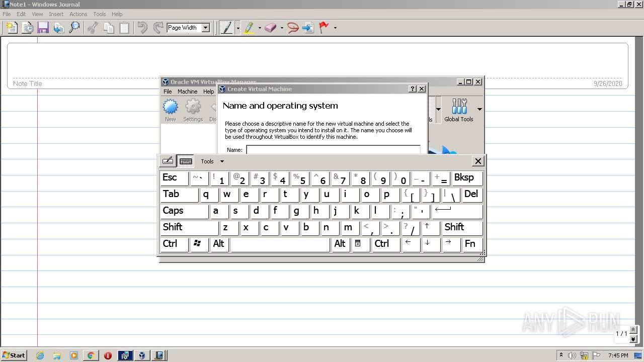Open the Find magnifier tool
Screen dimensions: 644x362
click(x=74, y=28)
